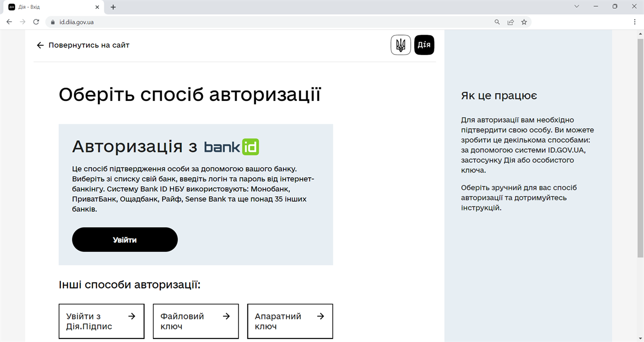Screen dimensions: 644x342
Task: Open Chrome three-dot menu
Action: pos(635,22)
